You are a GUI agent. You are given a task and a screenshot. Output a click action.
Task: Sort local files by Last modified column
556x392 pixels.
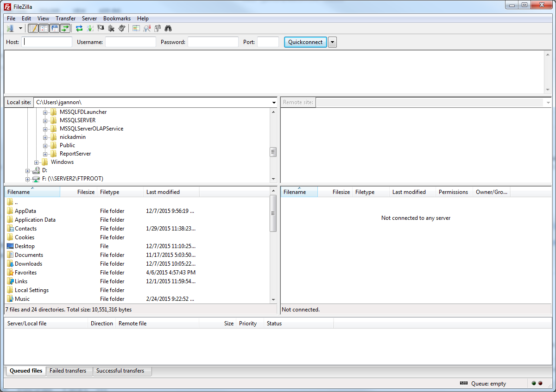point(171,192)
